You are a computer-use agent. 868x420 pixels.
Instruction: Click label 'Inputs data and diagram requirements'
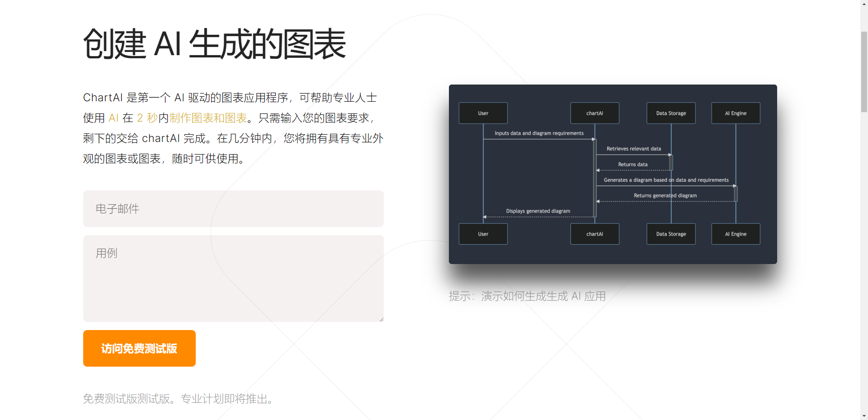click(539, 133)
